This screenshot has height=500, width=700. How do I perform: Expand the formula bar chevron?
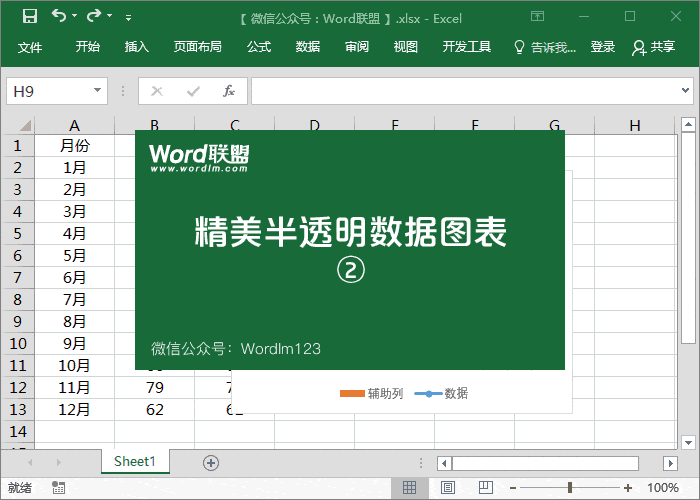pyautogui.click(x=685, y=91)
